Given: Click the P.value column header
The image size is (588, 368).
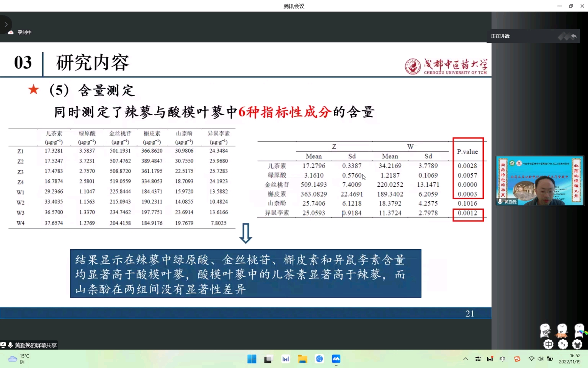Looking at the screenshot, I should point(467,152).
